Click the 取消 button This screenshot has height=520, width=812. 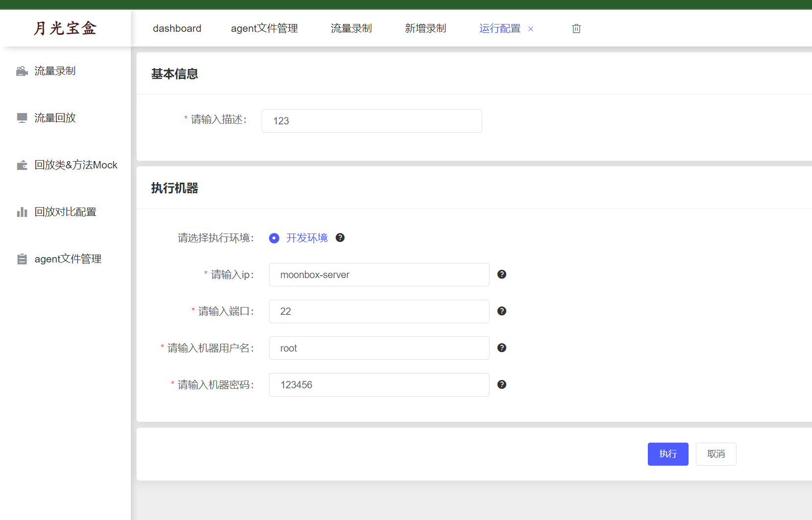click(x=716, y=454)
